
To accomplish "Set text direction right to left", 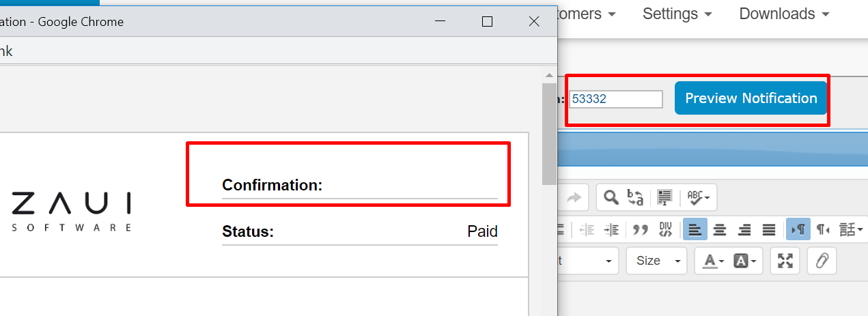I will coord(824,229).
